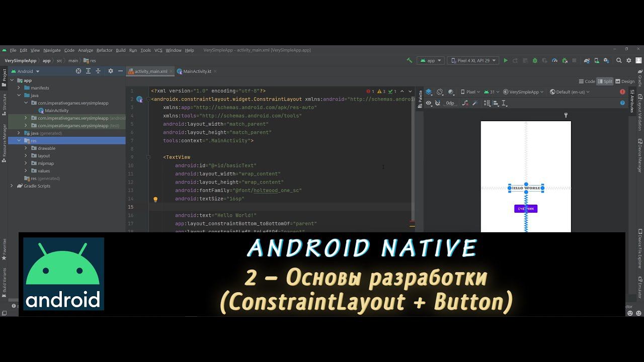Open the Resource Manager tool window
Viewport: 644px width, 362px height.
[5, 143]
